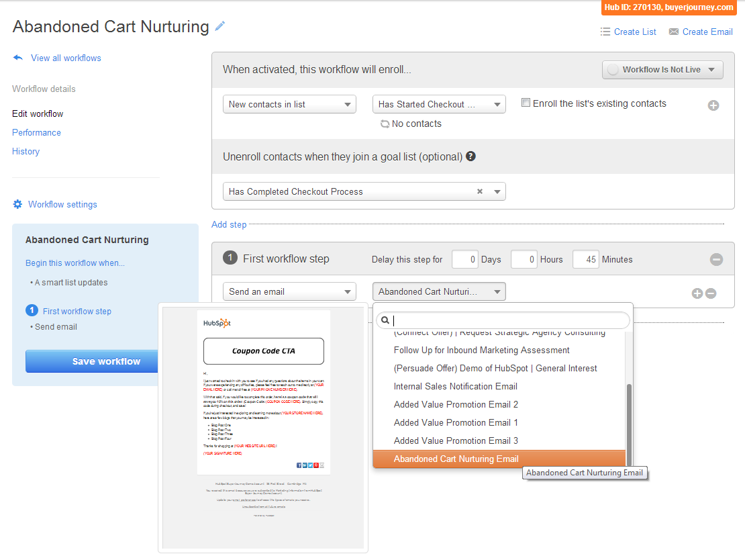The height and width of the screenshot is (560, 745).
Task: Click the Hours delay input field
Action: pos(524,259)
